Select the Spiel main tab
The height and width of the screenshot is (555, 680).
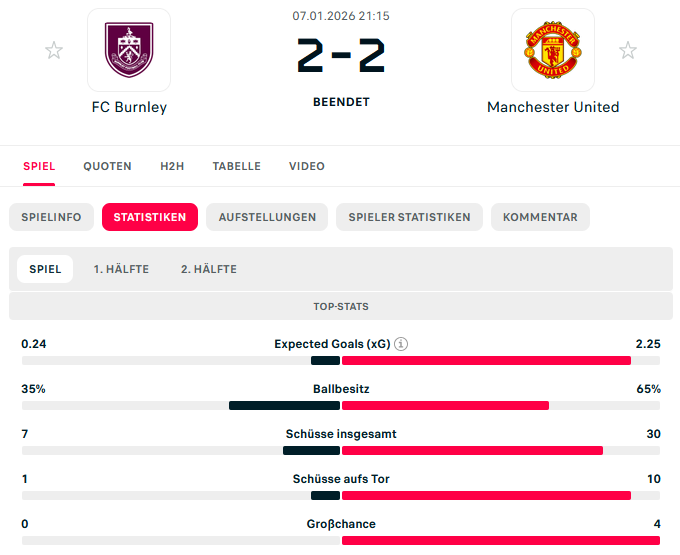(x=39, y=166)
